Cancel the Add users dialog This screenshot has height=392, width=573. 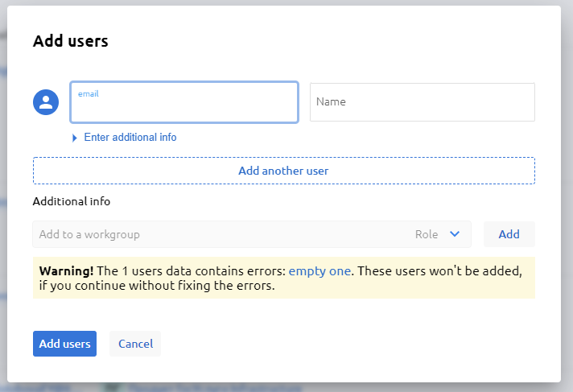(135, 344)
